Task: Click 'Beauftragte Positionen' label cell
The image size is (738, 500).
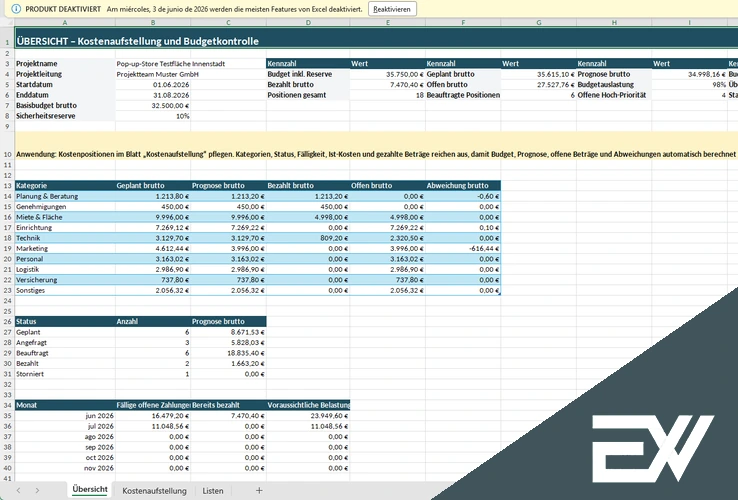Action: click(463, 95)
